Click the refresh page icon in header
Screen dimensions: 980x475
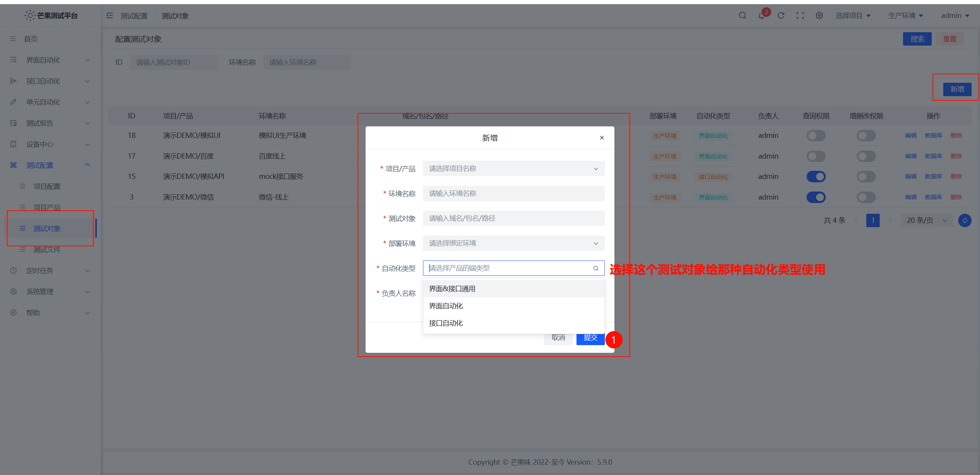[781, 16]
